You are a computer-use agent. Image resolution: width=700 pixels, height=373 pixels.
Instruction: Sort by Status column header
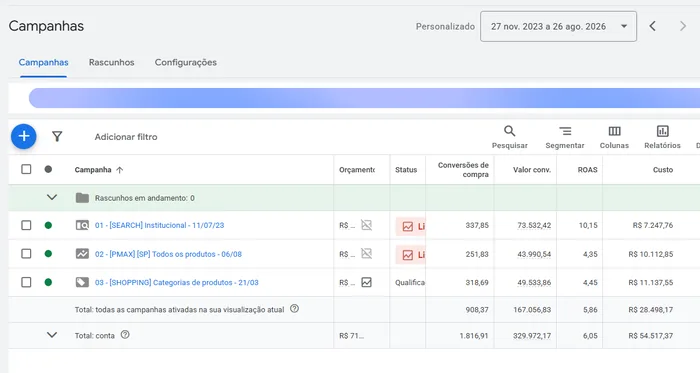(406, 170)
